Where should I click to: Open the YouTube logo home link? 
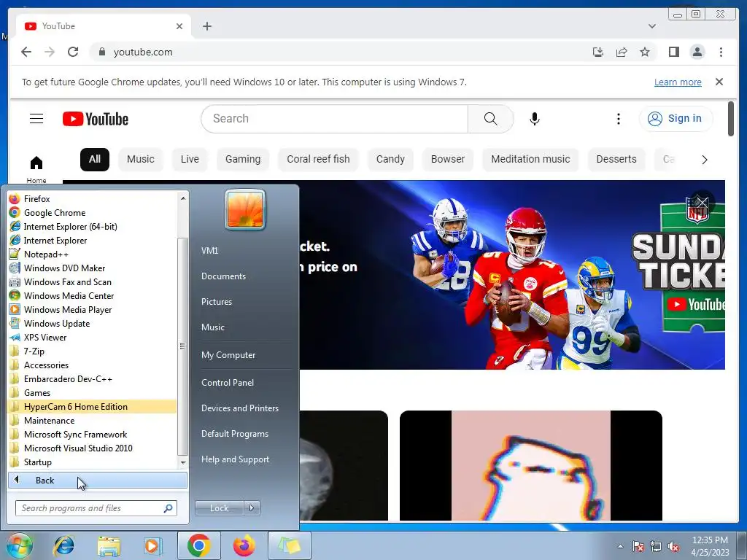click(x=96, y=119)
